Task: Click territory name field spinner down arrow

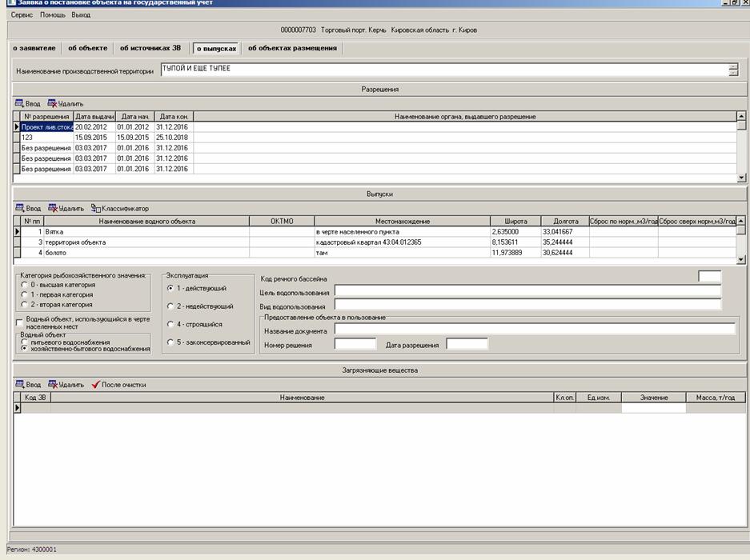Action: pos(733,74)
